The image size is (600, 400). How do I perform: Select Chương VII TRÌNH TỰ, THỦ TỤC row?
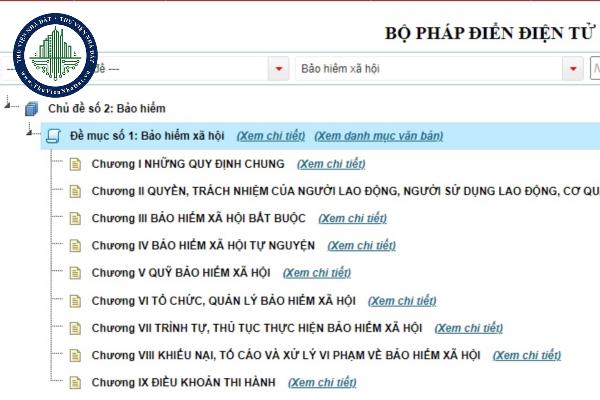[x=257, y=328]
